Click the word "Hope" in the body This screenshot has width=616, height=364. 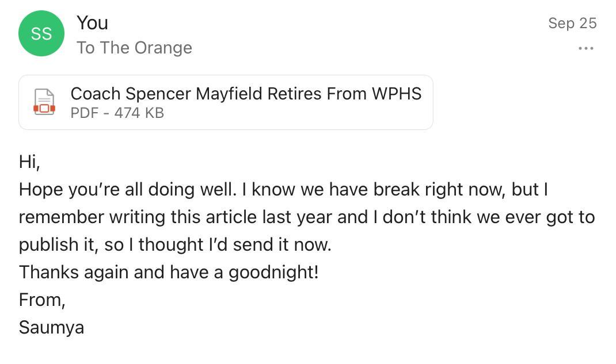pos(41,189)
